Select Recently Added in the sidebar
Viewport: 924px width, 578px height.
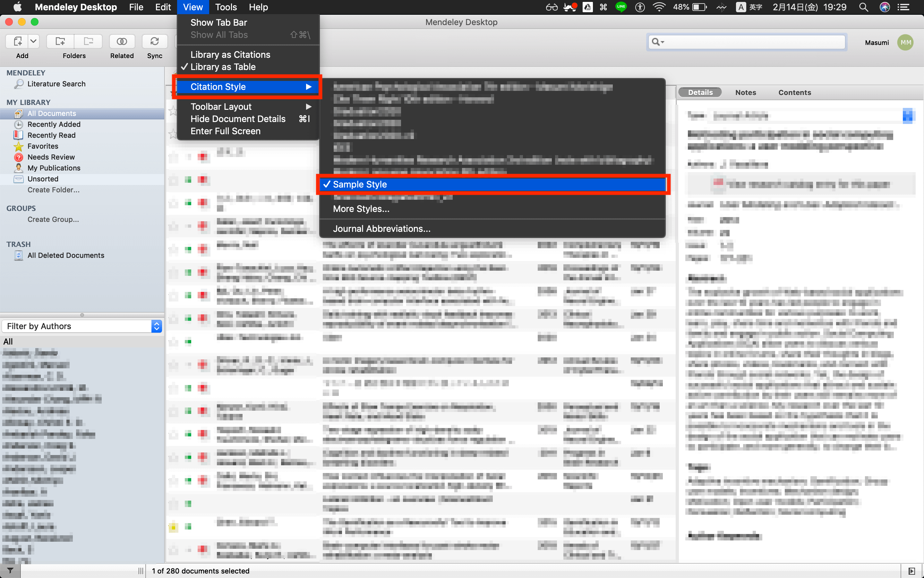(54, 124)
